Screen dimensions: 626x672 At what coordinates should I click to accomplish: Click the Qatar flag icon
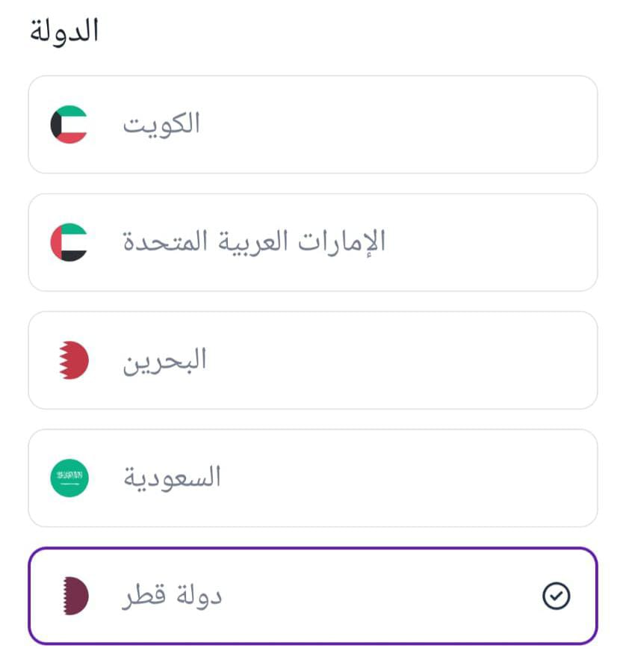tap(75, 596)
